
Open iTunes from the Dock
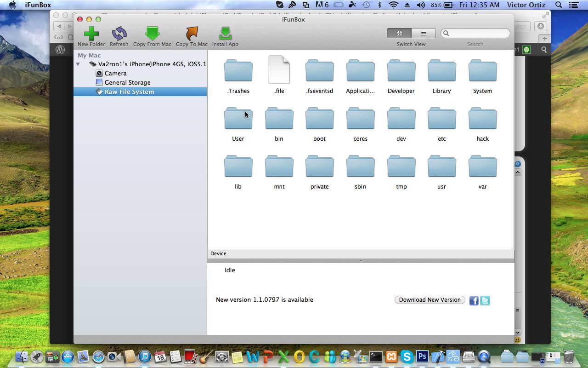click(145, 356)
